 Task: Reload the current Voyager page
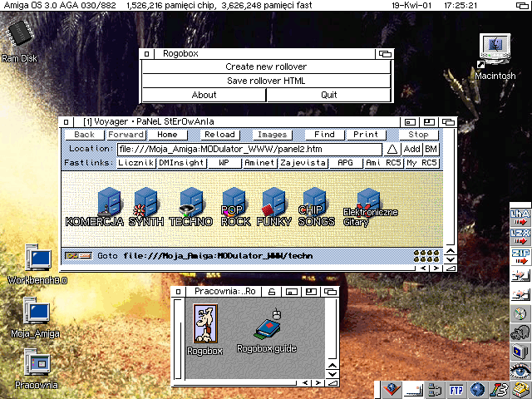(219, 135)
